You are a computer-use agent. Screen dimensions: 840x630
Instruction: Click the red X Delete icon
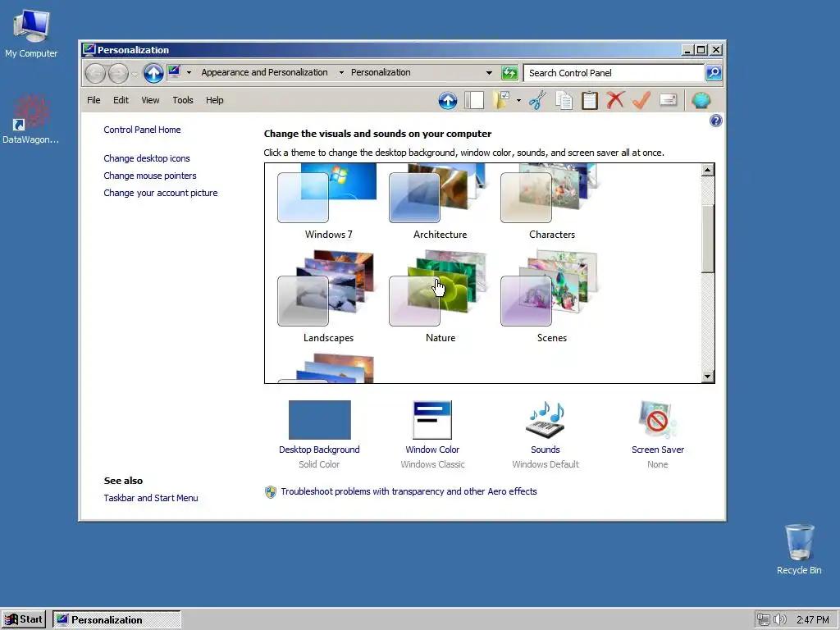615,99
